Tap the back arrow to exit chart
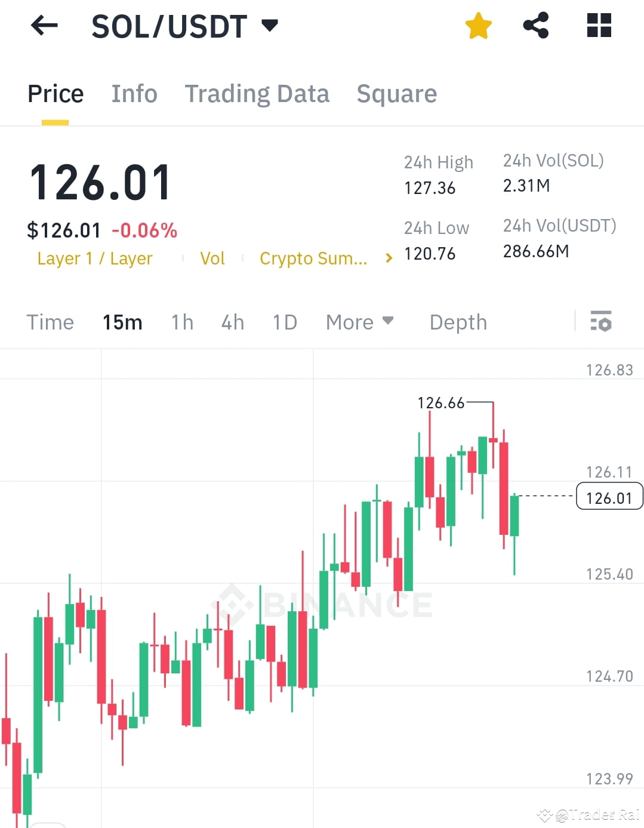Image resolution: width=644 pixels, height=828 pixels. (x=44, y=25)
